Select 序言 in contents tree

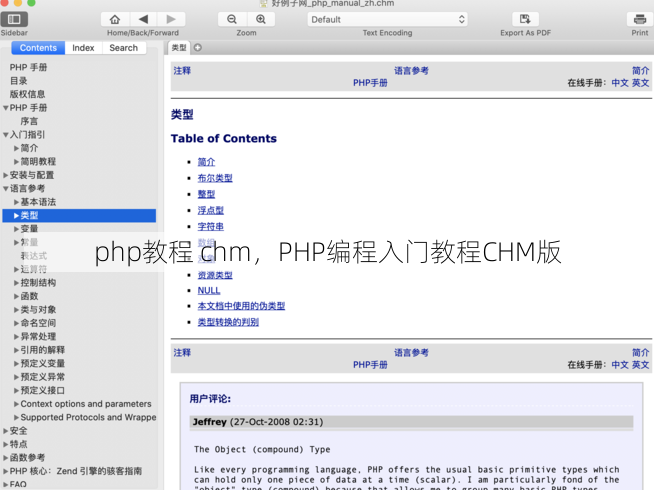click(29, 121)
